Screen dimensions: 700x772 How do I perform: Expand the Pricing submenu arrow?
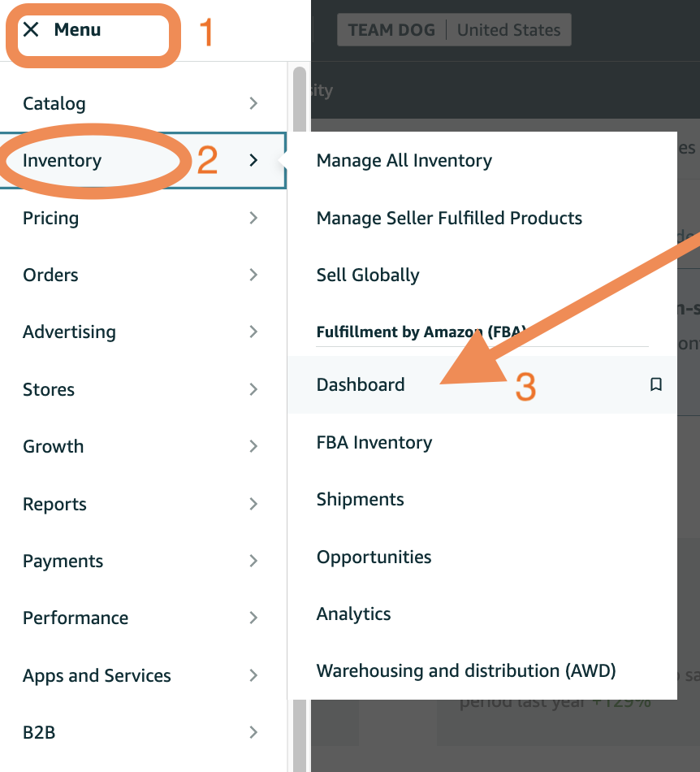click(x=253, y=218)
